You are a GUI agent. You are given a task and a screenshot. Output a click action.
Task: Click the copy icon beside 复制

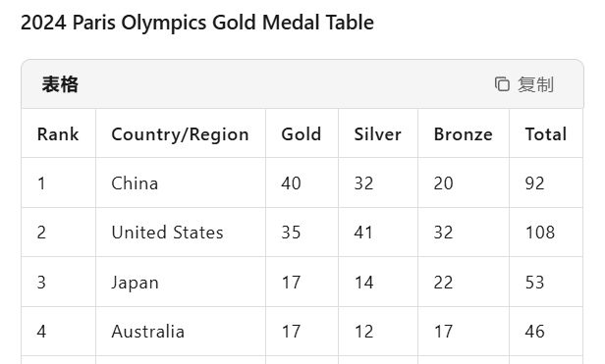point(502,84)
